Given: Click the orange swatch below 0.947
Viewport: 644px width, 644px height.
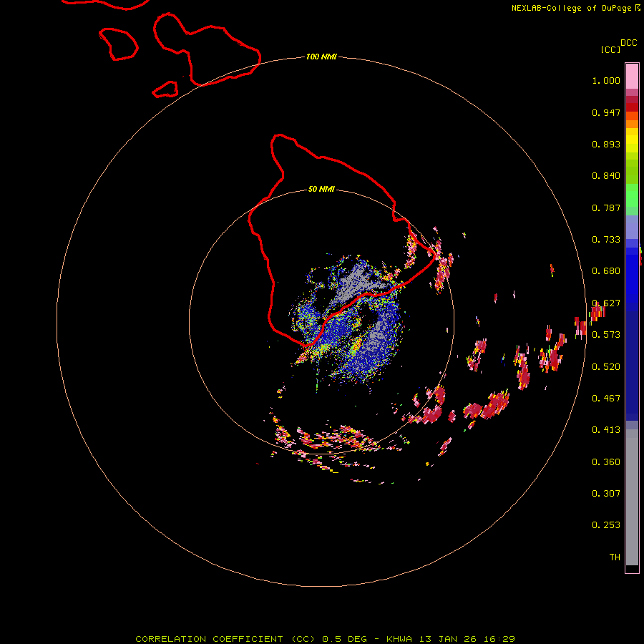Looking at the screenshot, I should point(632,124).
